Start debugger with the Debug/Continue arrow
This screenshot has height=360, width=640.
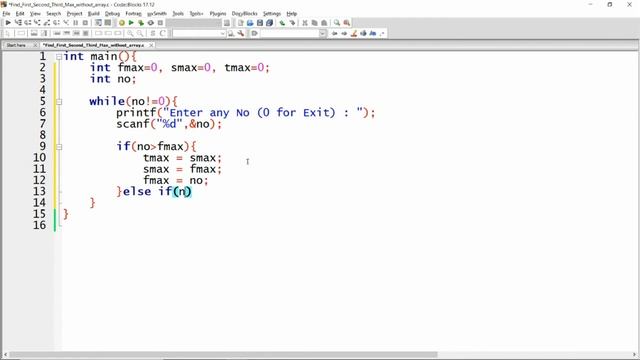(x=8, y=22)
